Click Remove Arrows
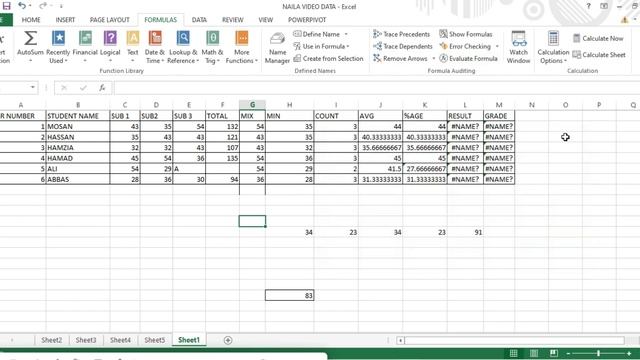The image size is (640, 360). [400, 58]
